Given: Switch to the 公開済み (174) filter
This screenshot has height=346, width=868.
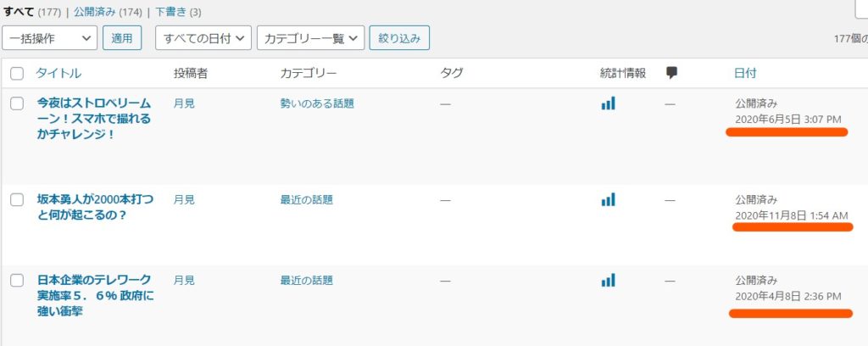Looking at the screenshot, I should (x=108, y=12).
